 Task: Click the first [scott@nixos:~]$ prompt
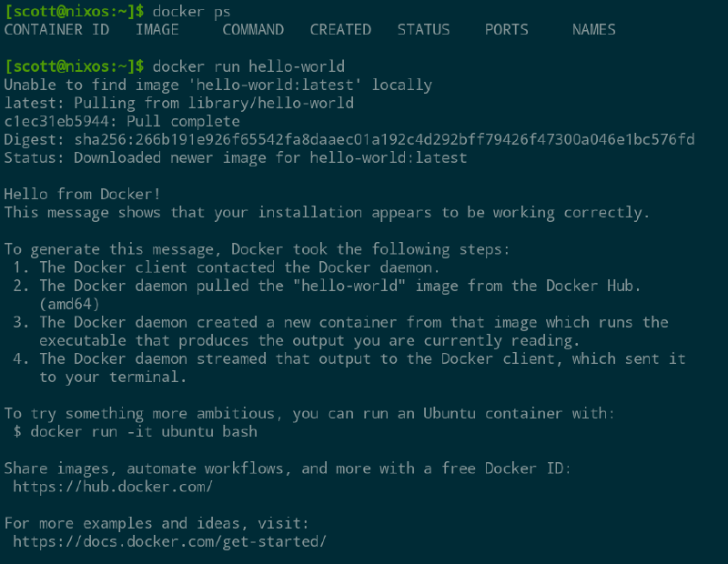tap(74, 11)
